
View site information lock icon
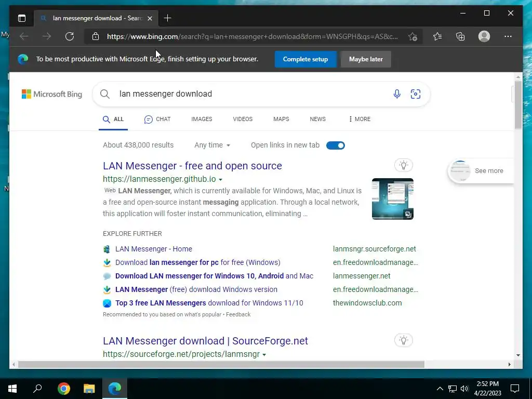pyautogui.click(x=96, y=36)
